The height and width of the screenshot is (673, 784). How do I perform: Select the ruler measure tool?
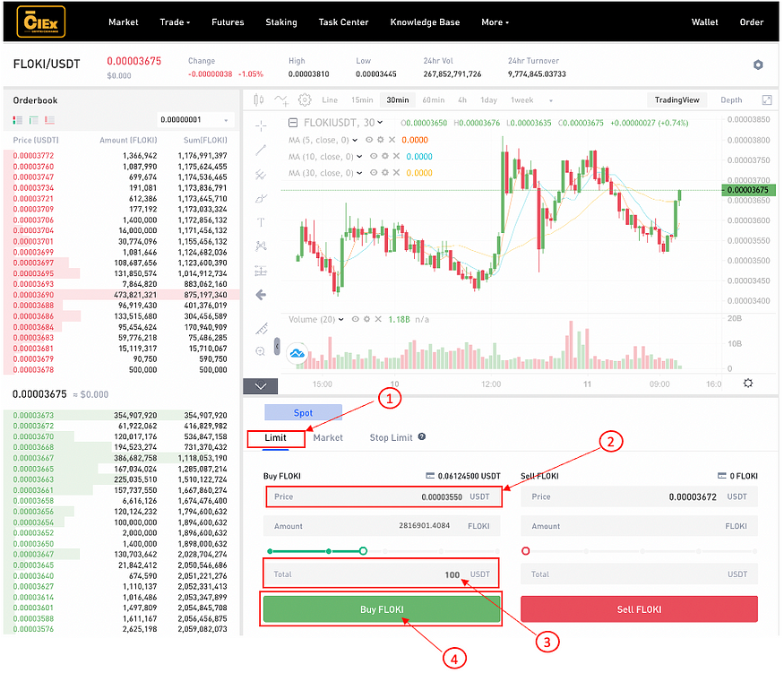[262, 329]
